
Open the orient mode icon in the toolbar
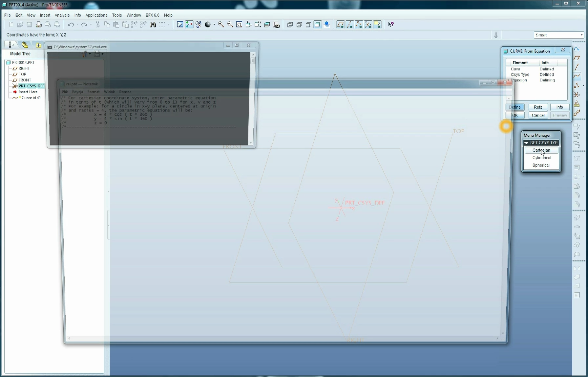pos(199,25)
